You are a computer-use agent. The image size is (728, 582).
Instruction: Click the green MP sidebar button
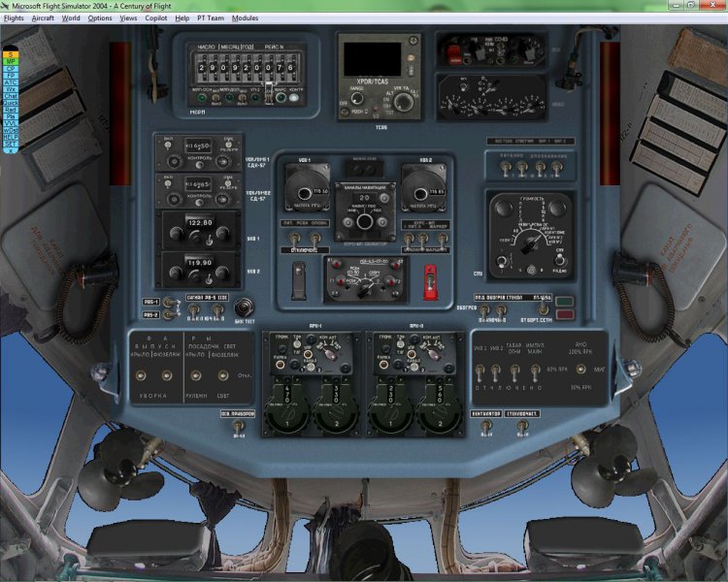tap(11, 61)
